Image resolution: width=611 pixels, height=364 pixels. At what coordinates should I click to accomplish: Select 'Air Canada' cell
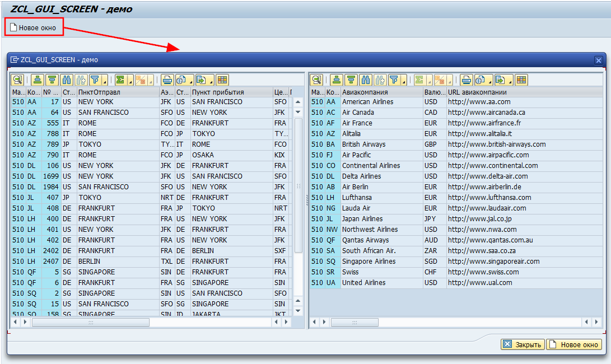(x=381, y=113)
